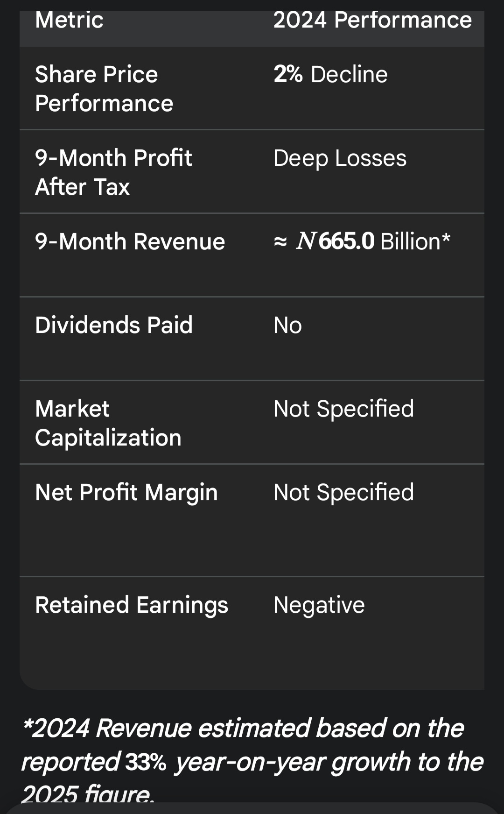Image resolution: width=504 pixels, height=814 pixels.
Task: Select the Share Price Performance row label
Action: [x=104, y=89]
